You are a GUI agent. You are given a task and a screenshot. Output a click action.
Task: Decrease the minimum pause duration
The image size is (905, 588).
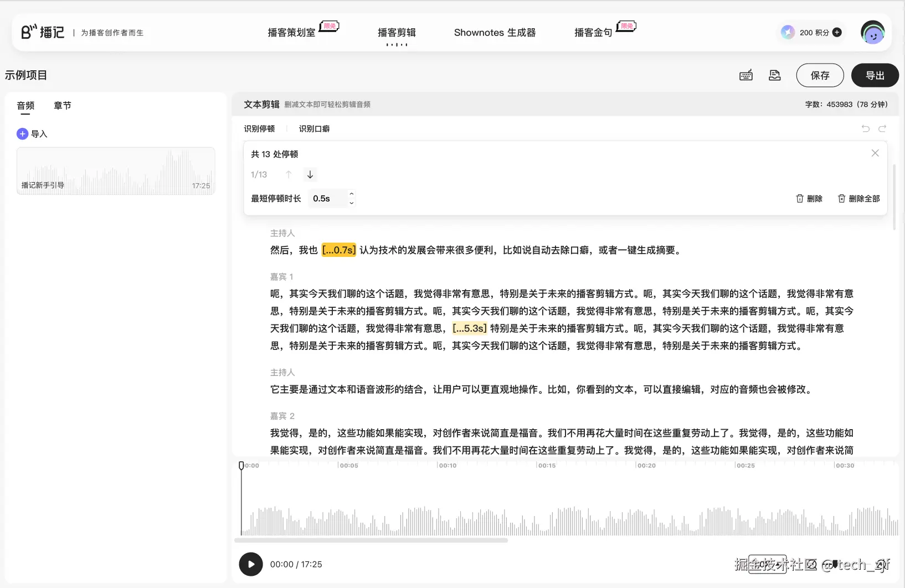click(351, 203)
